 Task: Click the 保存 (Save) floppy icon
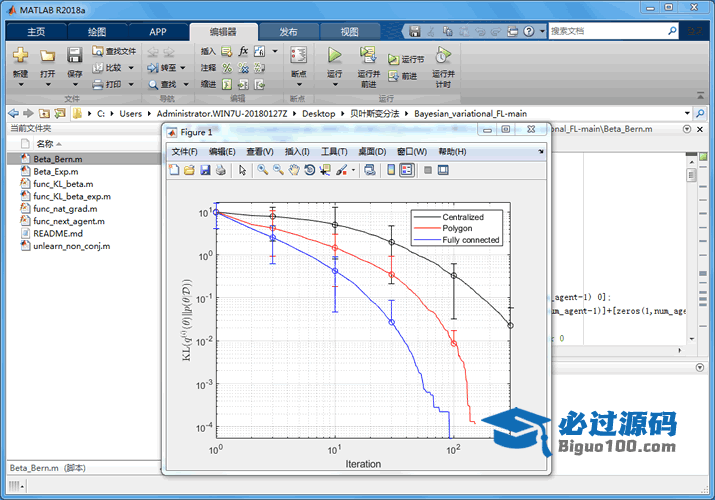click(74, 55)
